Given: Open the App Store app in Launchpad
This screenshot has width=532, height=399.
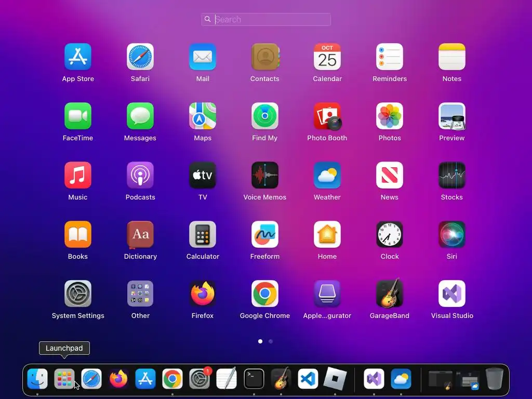Looking at the screenshot, I should click(x=78, y=57).
